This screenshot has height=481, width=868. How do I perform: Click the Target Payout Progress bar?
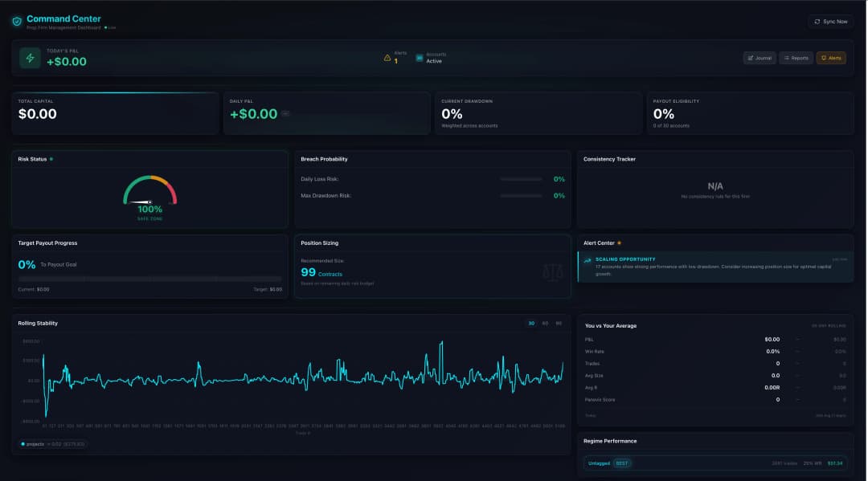click(150, 279)
